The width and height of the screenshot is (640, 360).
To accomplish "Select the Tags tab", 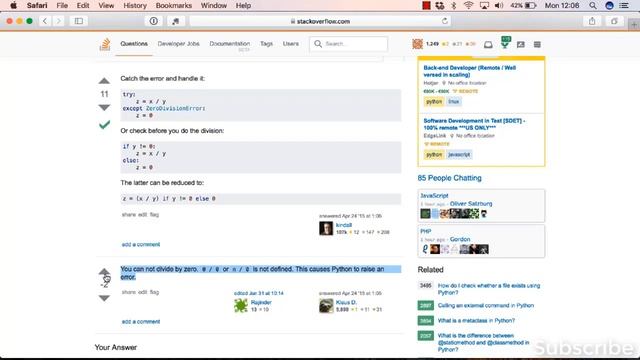I will 266,44.
